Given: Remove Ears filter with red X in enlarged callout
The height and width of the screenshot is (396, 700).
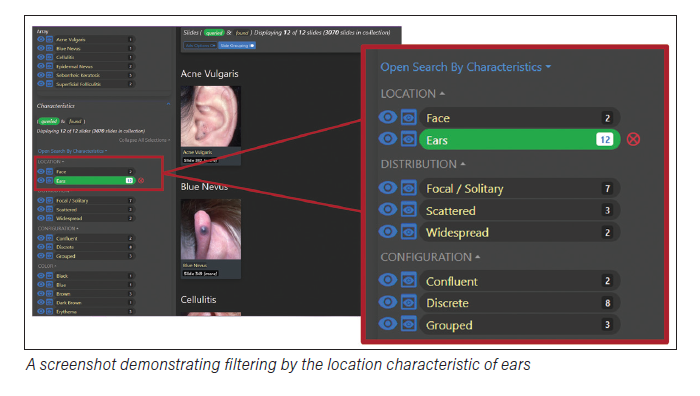Looking at the screenshot, I should click(633, 139).
